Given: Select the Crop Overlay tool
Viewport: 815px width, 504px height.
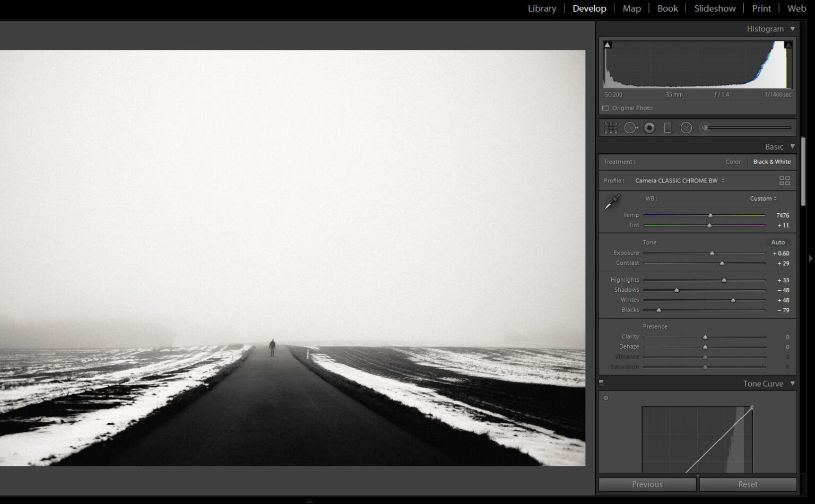Looking at the screenshot, I should (611, 127).
